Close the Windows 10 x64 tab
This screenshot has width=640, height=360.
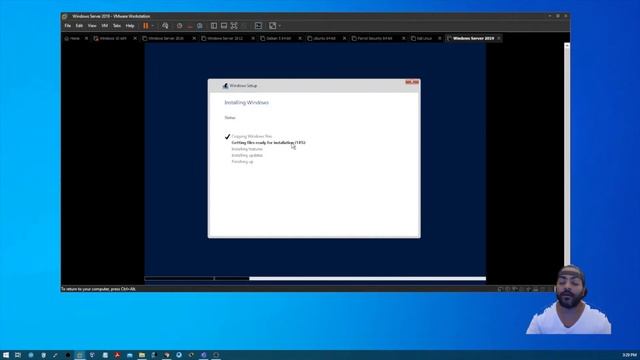(x=135, y=38)
